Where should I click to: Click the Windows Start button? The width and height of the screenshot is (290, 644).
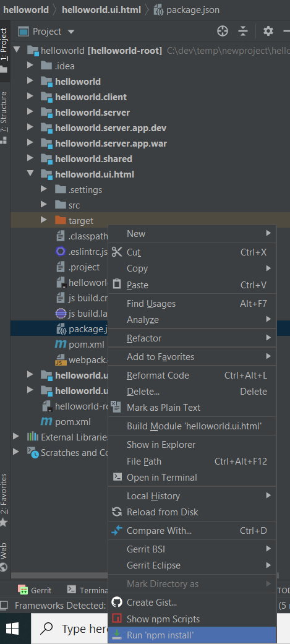coord(12,629)
